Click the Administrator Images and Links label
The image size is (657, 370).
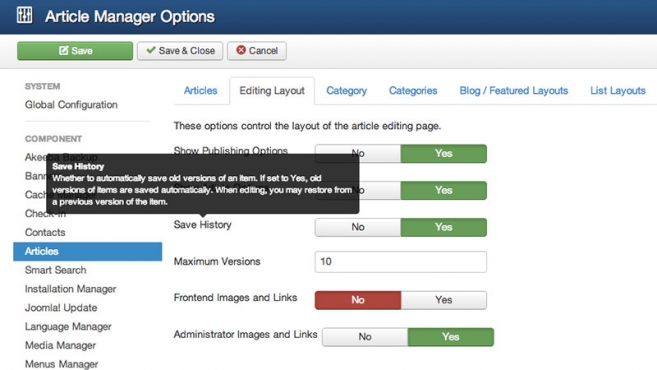(x=246, y=334)
